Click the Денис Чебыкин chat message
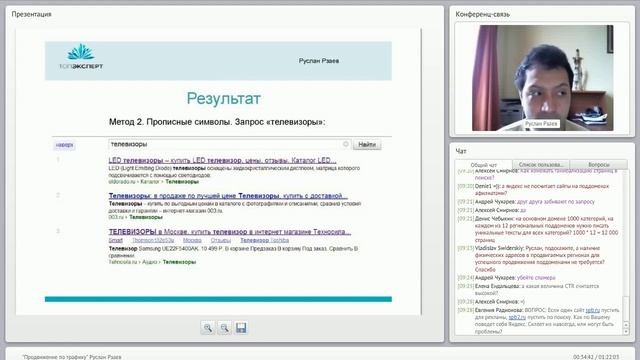 (x=538, y=229)
